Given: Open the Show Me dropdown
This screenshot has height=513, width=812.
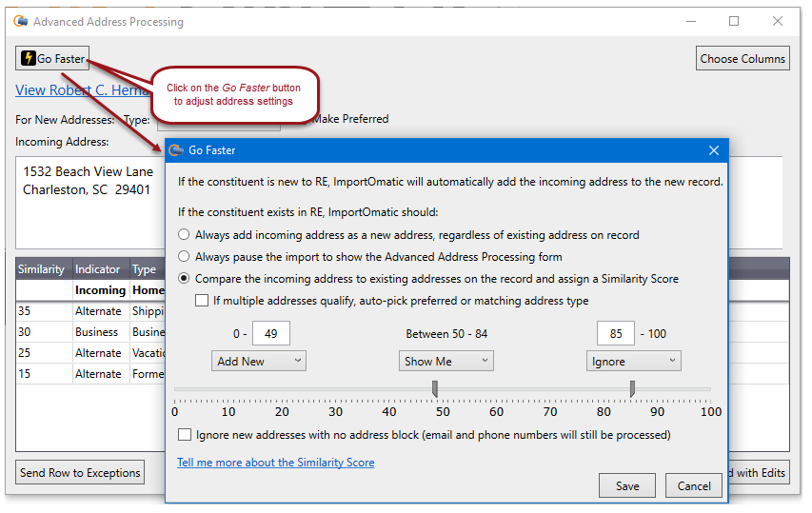Looking at the screenshot, I should pos(446,361).
